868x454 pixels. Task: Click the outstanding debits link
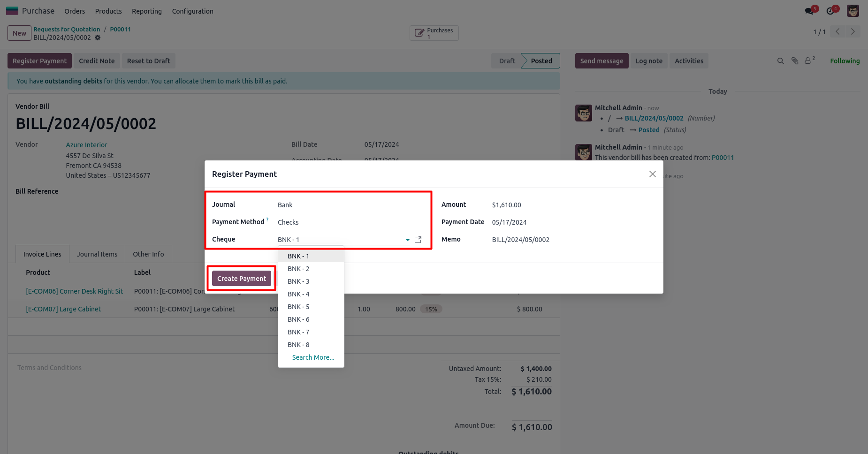point(73,81)
